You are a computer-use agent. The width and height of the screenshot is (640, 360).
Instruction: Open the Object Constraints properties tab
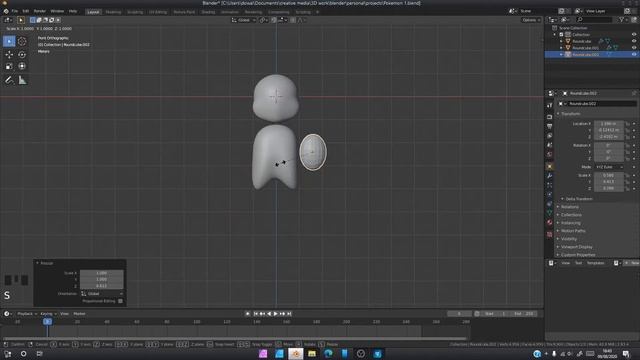point(549,204)
